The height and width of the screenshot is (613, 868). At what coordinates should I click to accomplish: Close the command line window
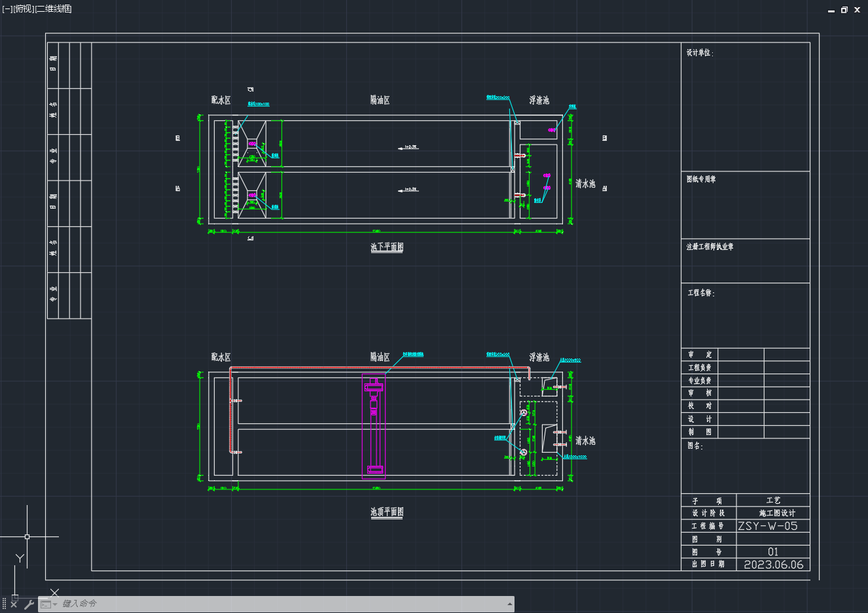(x=14, y=604)
